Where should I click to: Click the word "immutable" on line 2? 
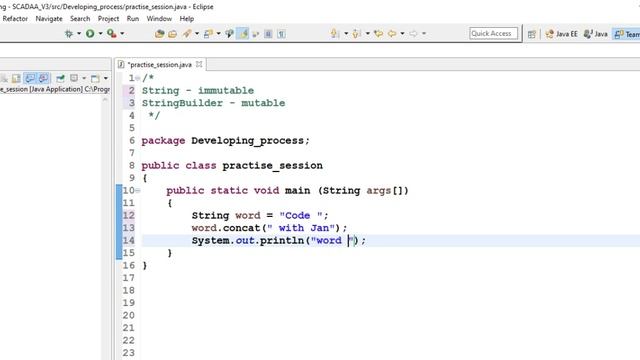(226, 91)
